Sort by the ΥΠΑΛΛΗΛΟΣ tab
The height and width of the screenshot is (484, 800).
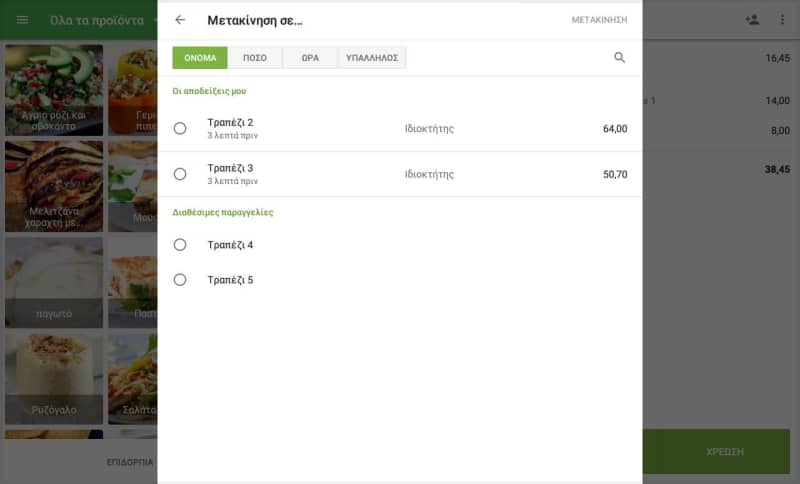click(372, 58)
